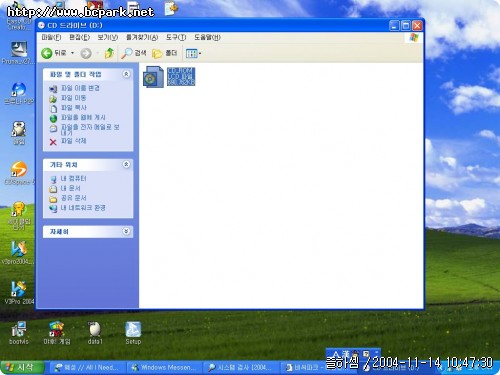Expand the 자세히 details panel
500x375 pixels.
pos(126,231)
